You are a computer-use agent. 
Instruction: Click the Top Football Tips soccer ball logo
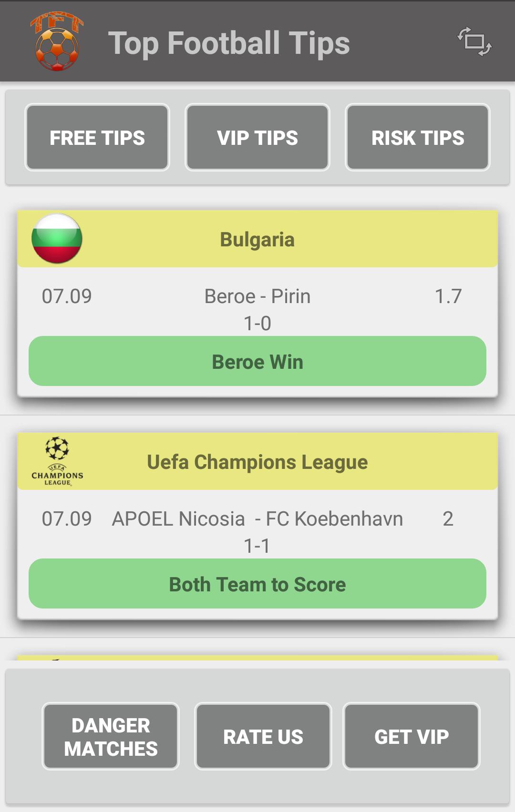pos(57,41)
